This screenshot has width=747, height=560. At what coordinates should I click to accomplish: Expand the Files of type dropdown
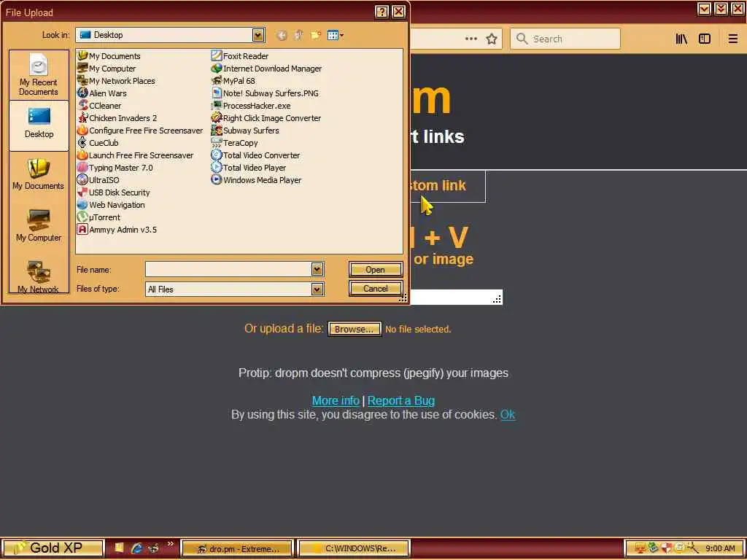point(317,289)
